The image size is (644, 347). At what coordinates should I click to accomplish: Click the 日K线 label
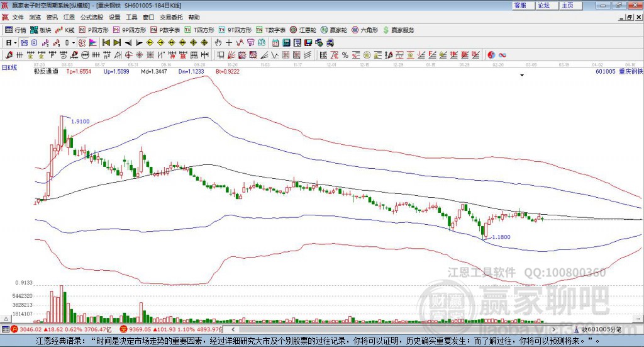coord(9,67)
